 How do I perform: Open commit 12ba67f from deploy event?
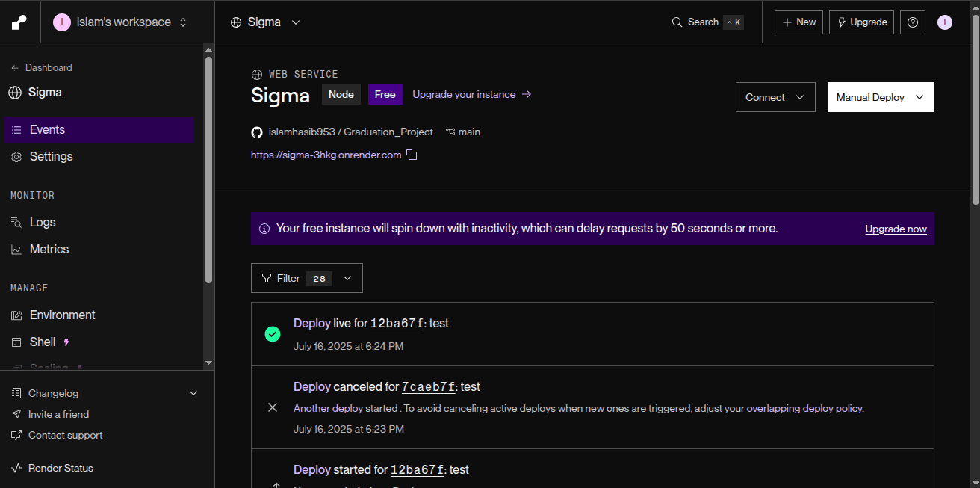[x=397, y=323]
